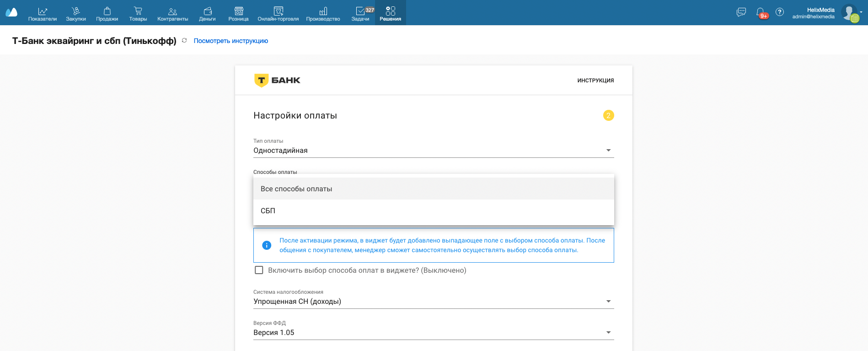
Task: Open the Розница retail section
Action: click(x=238, y=13)
